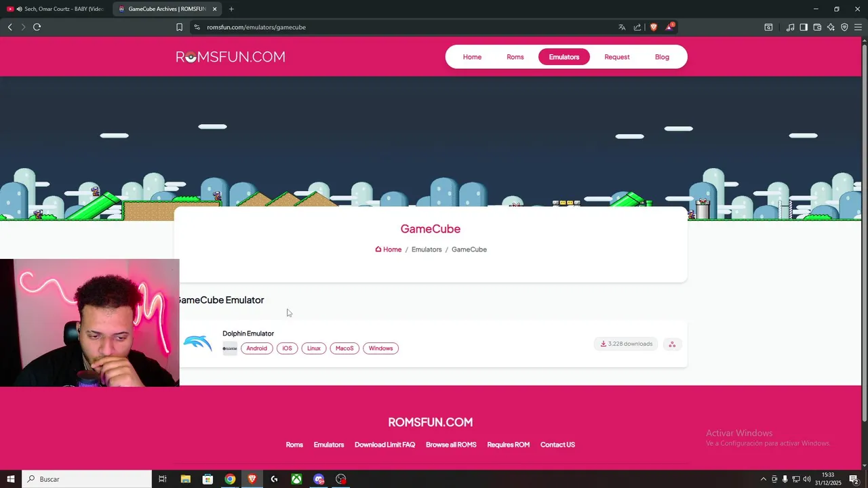Open Request in the navigation bar
Image resolution: width=868 pixels, height=488 pixels.
pyautogui.click(x=617, y=57)
